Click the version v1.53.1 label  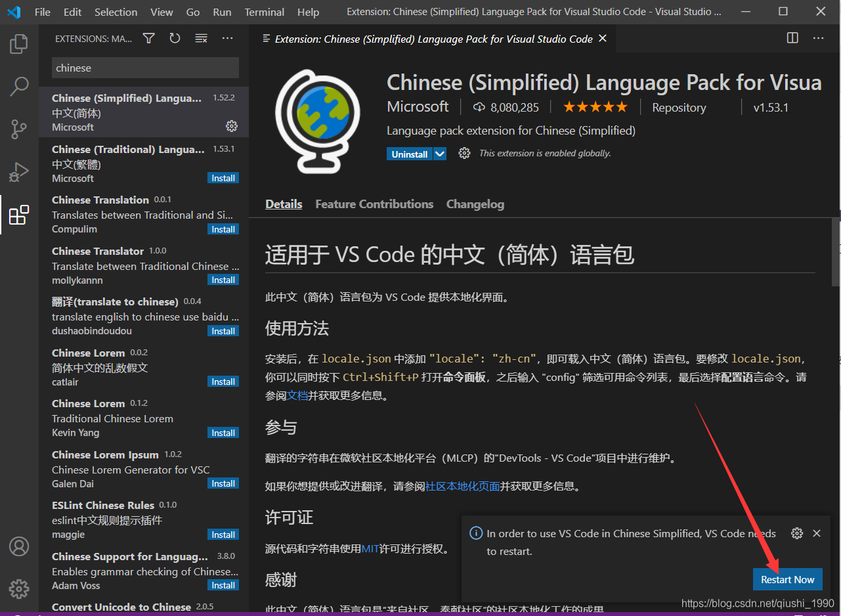pos(771,107)
